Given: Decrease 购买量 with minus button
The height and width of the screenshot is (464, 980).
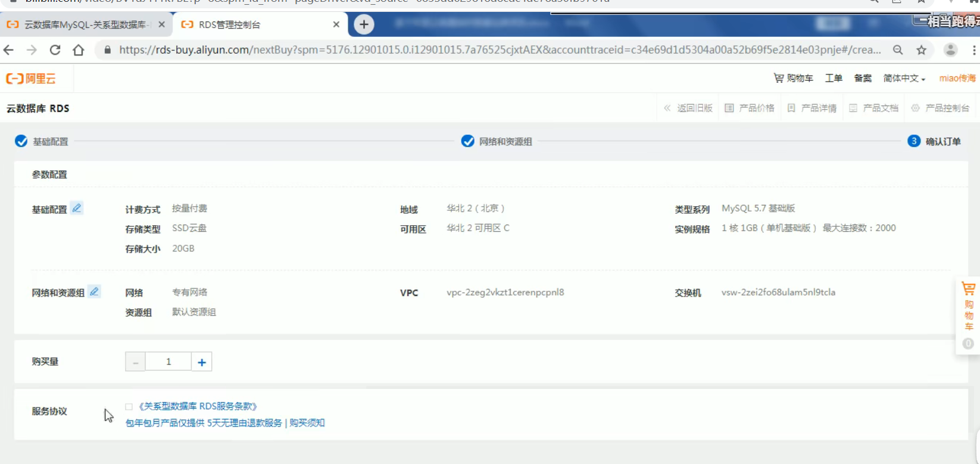Looking at the screenshot, I should (x=135, y=362).
